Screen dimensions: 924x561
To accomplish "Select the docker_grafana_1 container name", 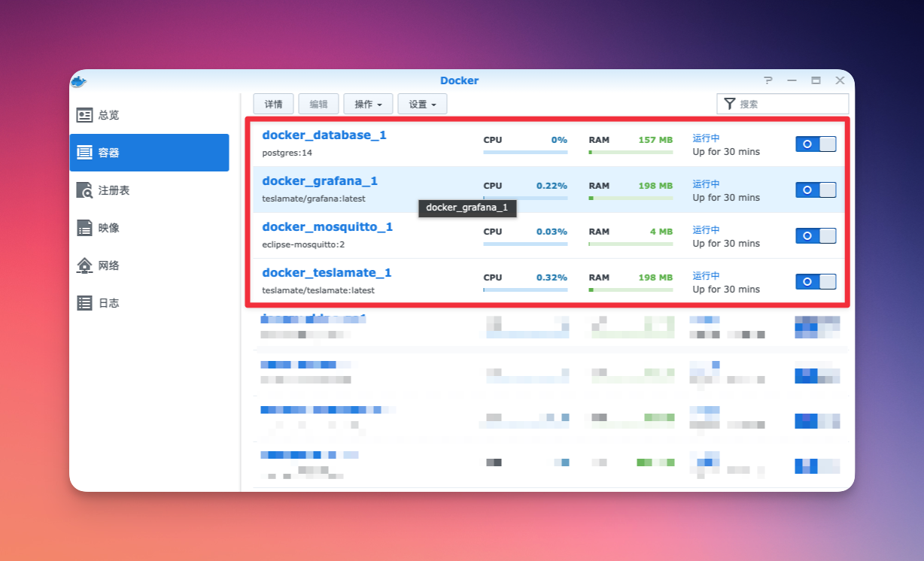I will pos(320,181).
